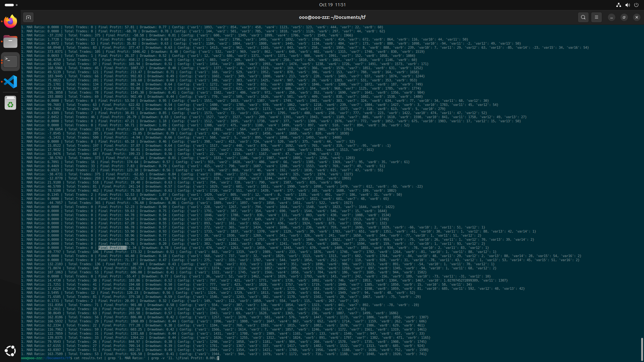Minimize the terminal window
This screenshot has width=644, height=362.
pos(611,17)
